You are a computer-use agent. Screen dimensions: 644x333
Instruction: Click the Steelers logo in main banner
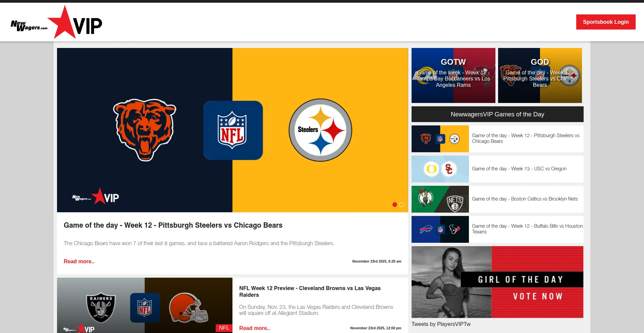(320, 130)
